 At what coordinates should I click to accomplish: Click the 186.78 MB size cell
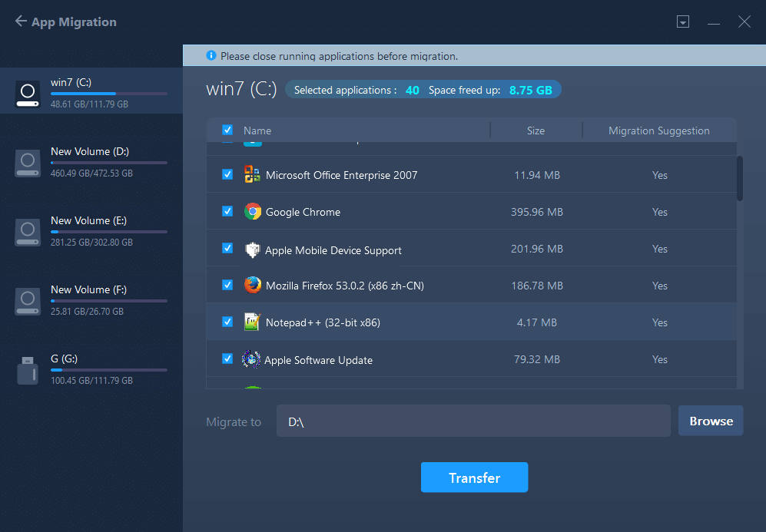pyautogui.click(x=537, y=286)
